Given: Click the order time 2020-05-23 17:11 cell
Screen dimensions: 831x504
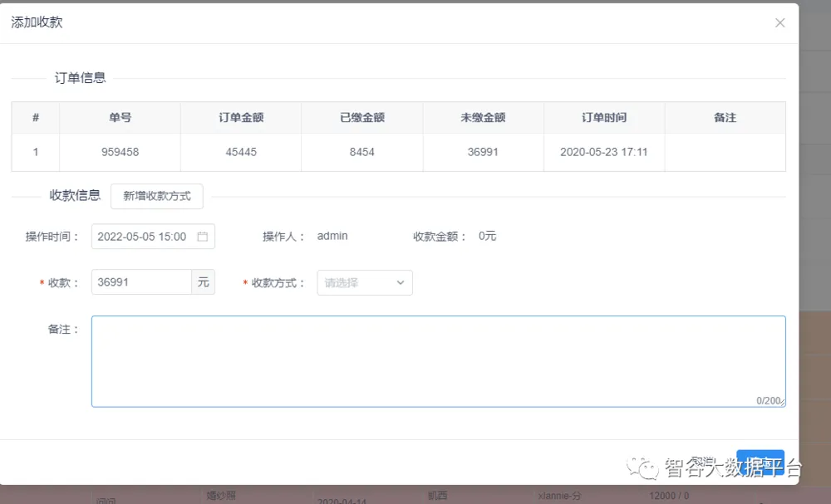Looking at the screenshot, I should 604,153.
